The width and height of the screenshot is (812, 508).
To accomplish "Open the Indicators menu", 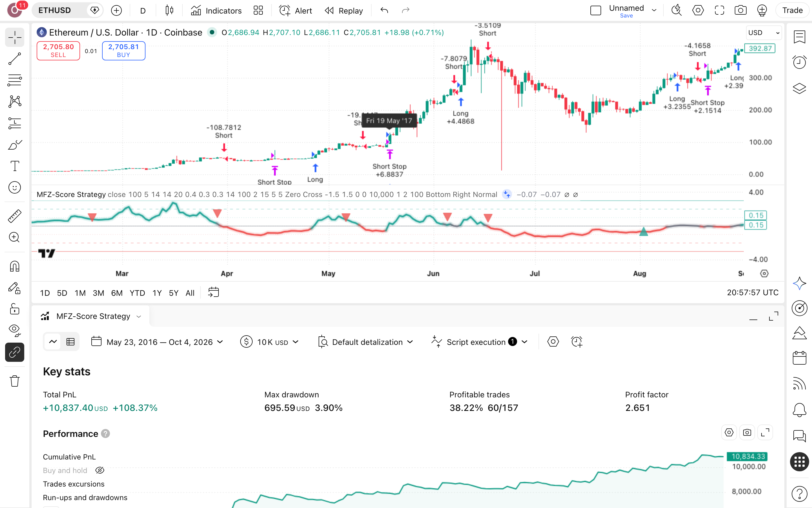I will click(x=216, y=10).
